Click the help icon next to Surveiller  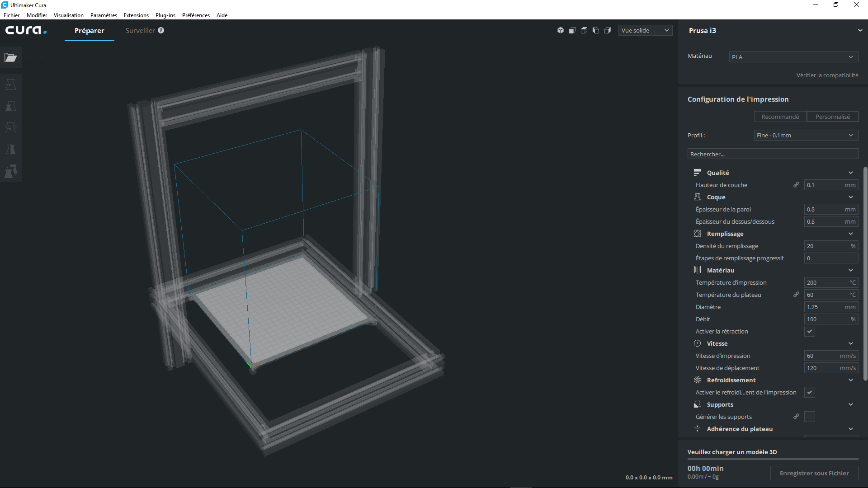click(x=161, y=30)
